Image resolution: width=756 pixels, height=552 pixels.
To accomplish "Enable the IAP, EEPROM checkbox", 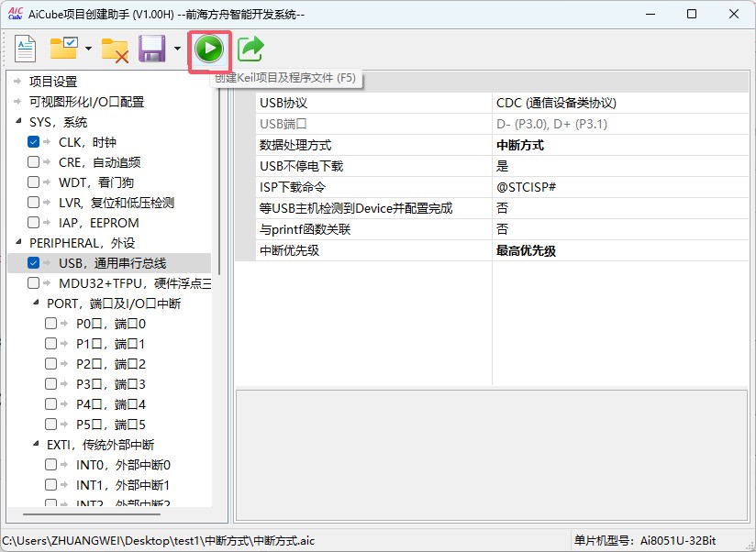I will (x=33, y=223).
